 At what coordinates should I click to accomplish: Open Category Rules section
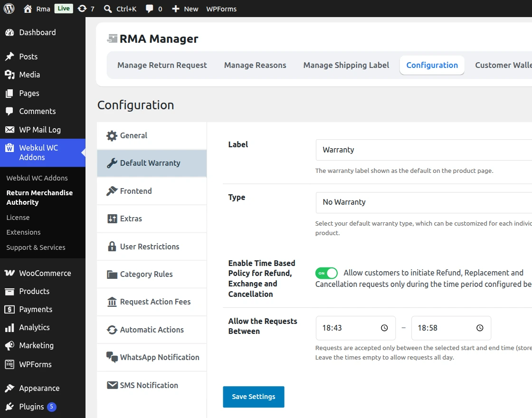(x=152, y=274)
